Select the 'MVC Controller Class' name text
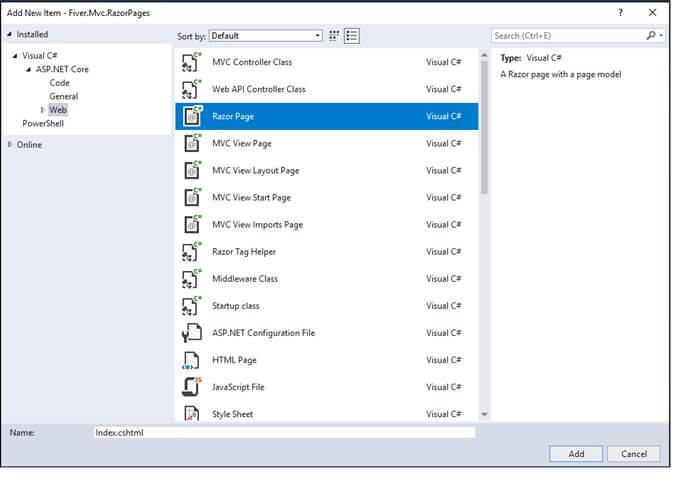 252,62
